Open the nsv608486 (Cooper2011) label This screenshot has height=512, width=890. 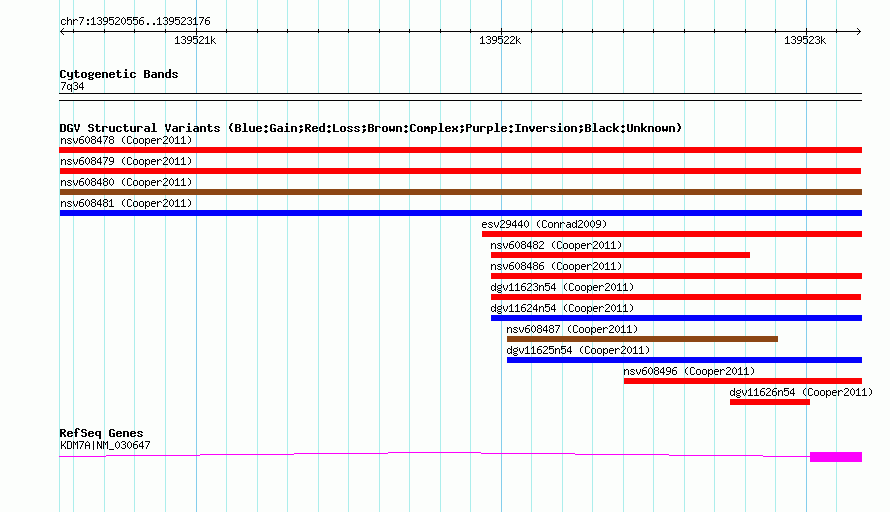pos(556,266)
